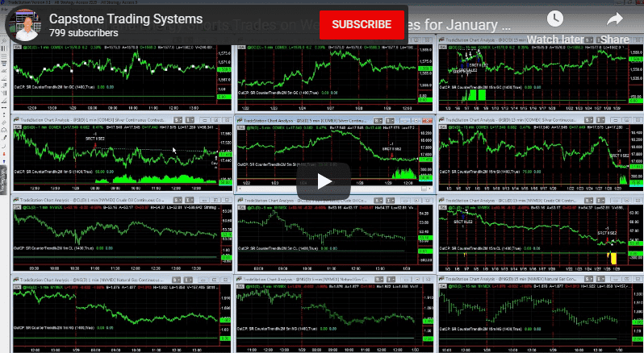The image size is (644, 353).
Task: Open the S dropdown in the Silver 5 min window
Action: tap(378, 121)
